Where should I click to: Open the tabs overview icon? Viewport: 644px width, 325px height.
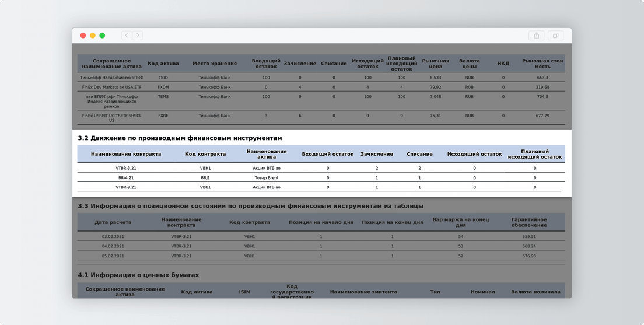(x=556, y=36)
